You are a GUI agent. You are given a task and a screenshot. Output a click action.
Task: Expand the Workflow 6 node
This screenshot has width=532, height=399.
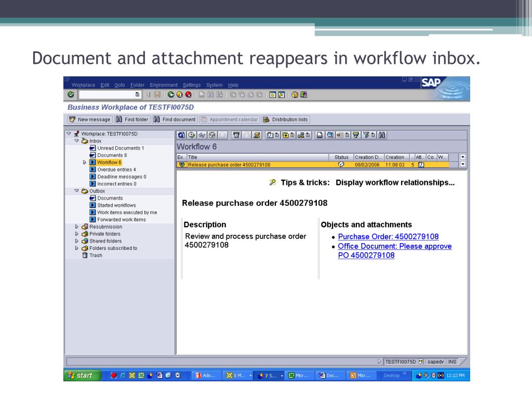click(85, 162)
